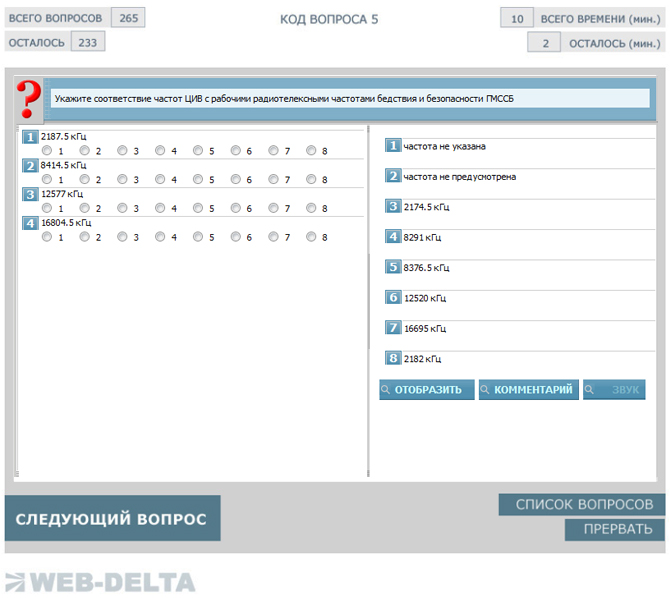The width and height of the screenshot is (670, 598).
Task: Select radio option 7 for 16804.5 кГц
Action: click(x=273, y=237)
